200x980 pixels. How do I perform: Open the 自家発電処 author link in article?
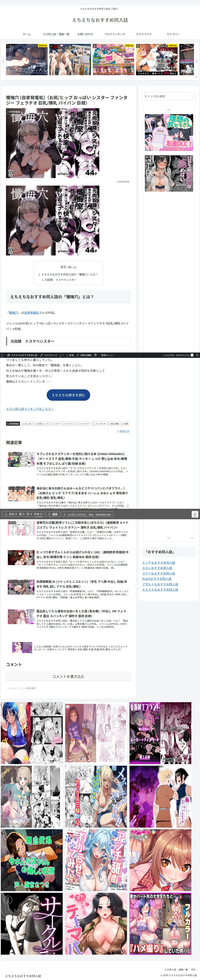(31, 313)
